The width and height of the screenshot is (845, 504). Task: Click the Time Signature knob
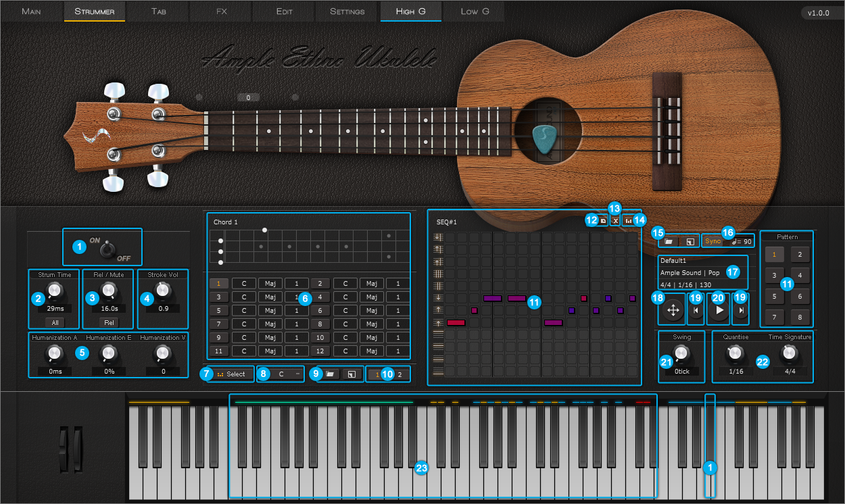pos(789,352)
